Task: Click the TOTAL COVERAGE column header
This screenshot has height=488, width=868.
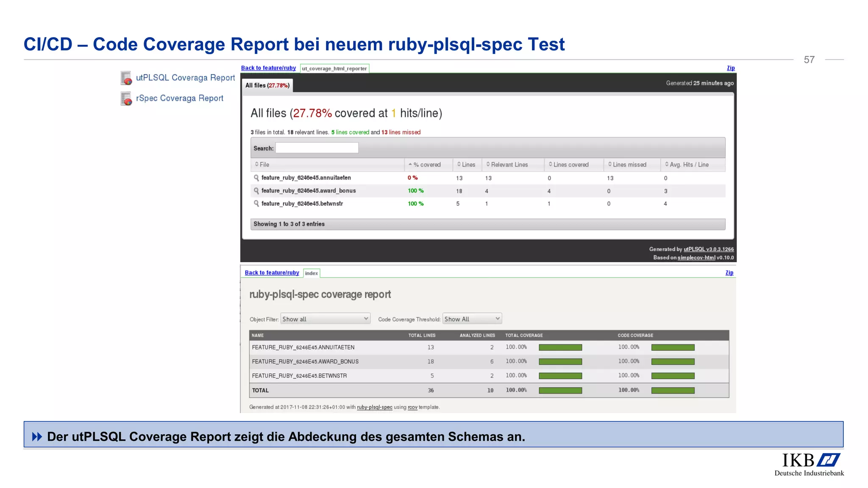Action: 524,335
